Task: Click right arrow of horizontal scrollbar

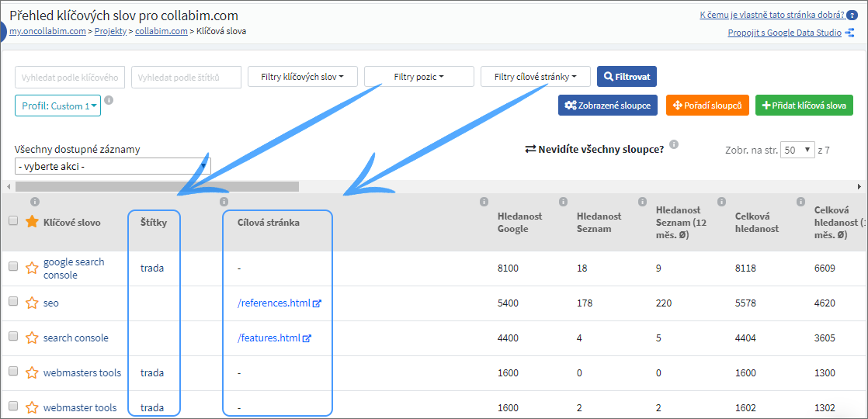Action: 859,186
